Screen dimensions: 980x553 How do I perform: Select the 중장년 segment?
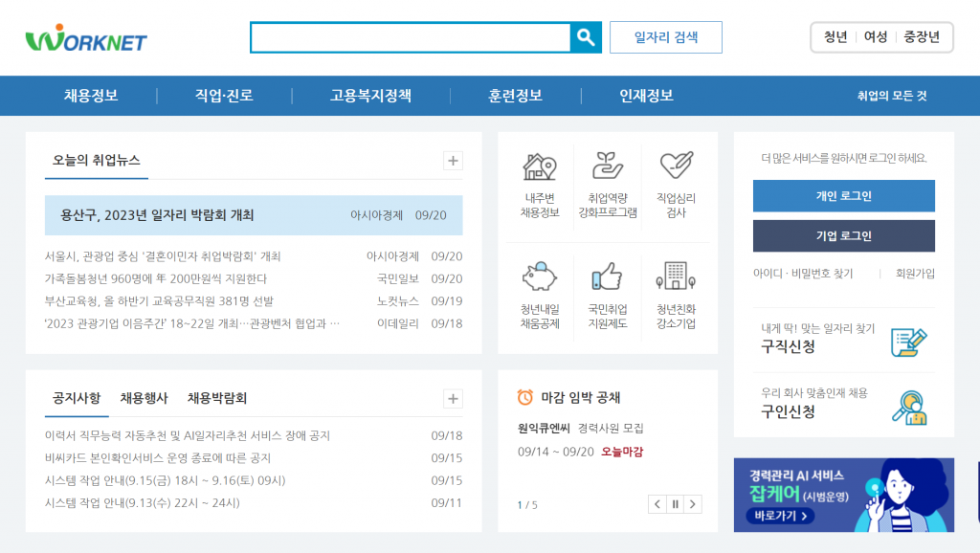click(x=922, y=37)
